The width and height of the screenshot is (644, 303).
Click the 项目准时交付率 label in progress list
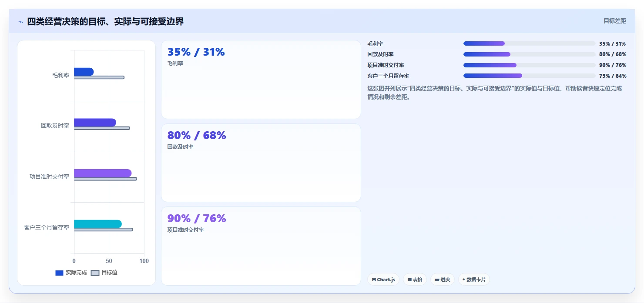click(x=386, y=65)
